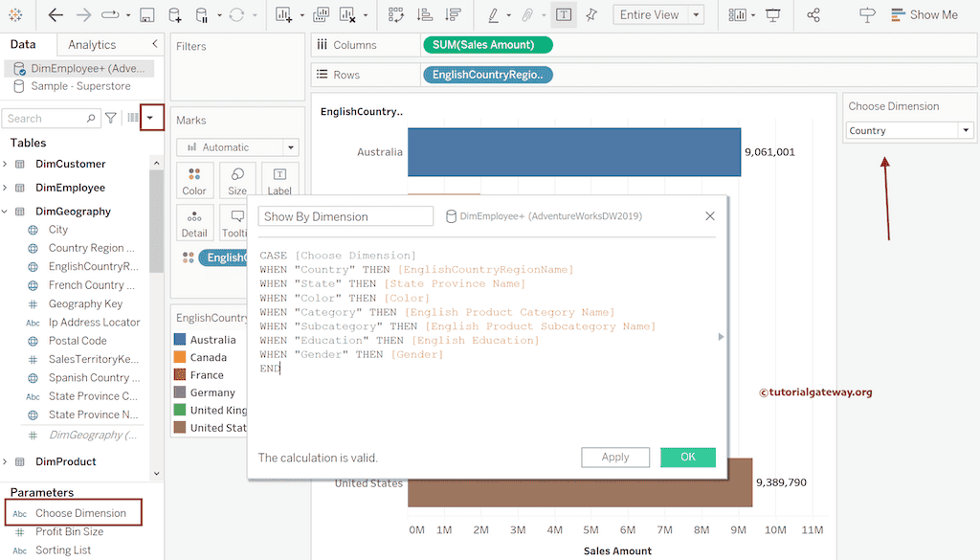Click the Data guide signpost icon
This screenshot has width=980, height=560.
[867, 15]
